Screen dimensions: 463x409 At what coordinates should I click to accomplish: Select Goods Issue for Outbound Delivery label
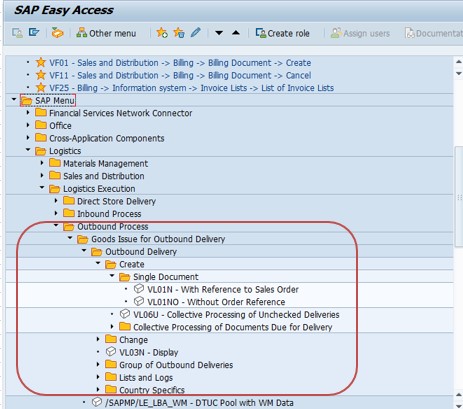pos(158,239)
